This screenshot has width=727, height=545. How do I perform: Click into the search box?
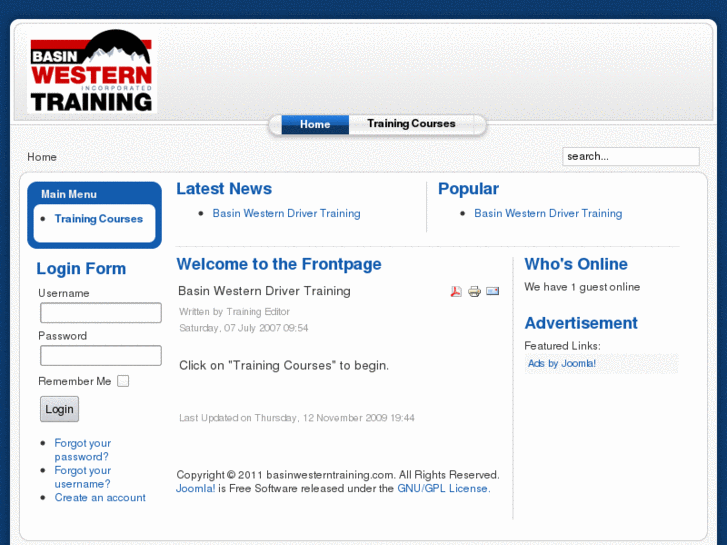click(631, 157)
